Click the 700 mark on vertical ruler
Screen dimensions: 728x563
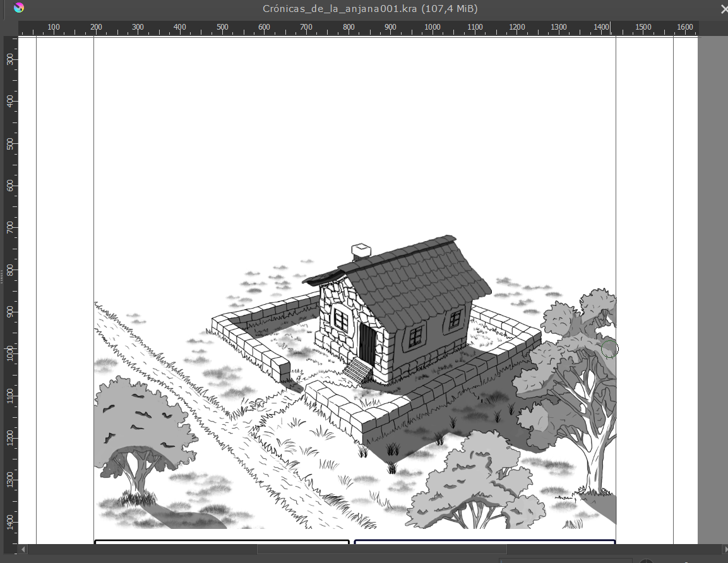pyautogui.click(x=10, y=227)
